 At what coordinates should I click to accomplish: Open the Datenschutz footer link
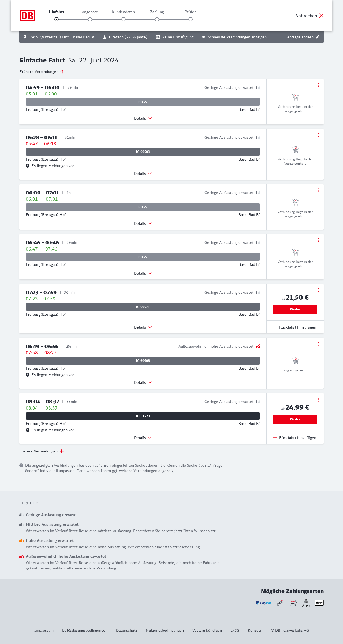(x=126, y=630)
